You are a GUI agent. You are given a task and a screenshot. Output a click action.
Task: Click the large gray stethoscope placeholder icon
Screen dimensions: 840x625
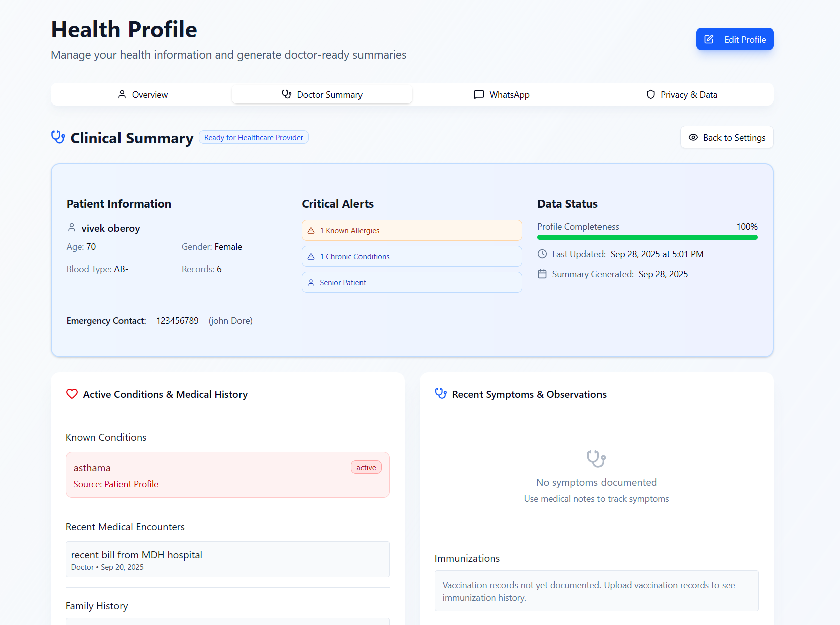pos(596,458)
